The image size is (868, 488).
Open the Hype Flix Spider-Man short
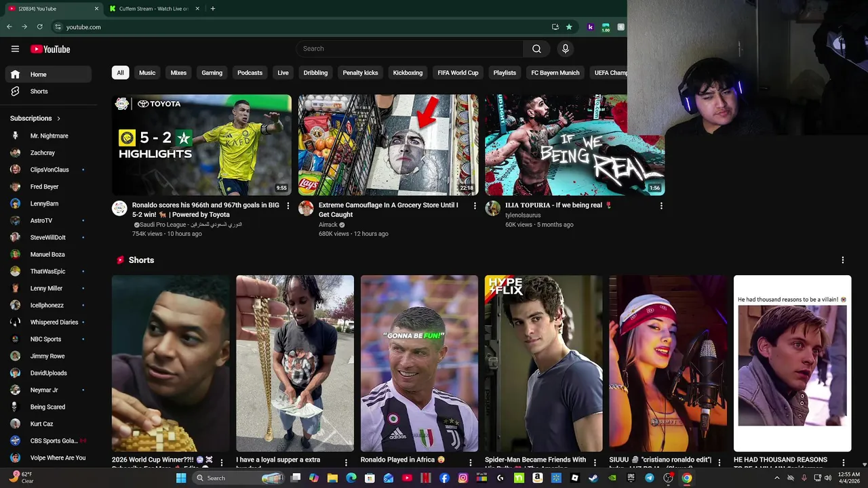click(x=543, y=363)
